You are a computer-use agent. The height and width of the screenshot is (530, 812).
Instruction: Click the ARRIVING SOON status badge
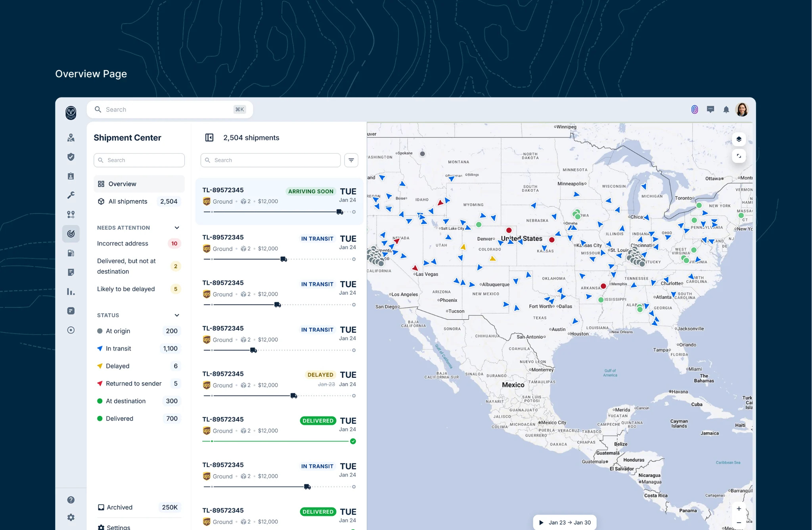coord(310,191)
